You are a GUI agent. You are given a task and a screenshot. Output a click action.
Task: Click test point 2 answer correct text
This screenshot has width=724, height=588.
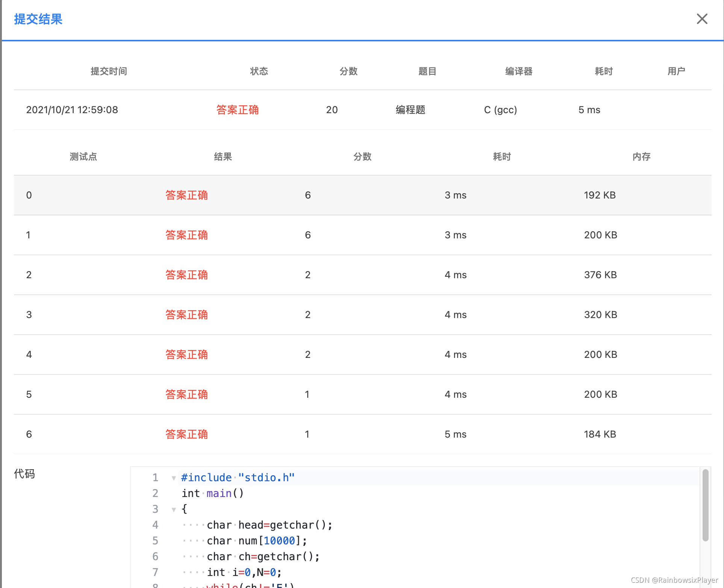click(186, 275)
